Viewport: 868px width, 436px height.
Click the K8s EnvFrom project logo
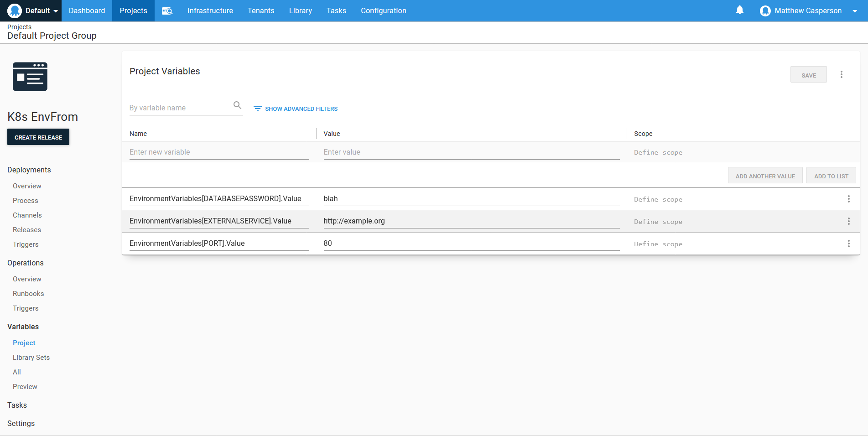click(30, 77)
